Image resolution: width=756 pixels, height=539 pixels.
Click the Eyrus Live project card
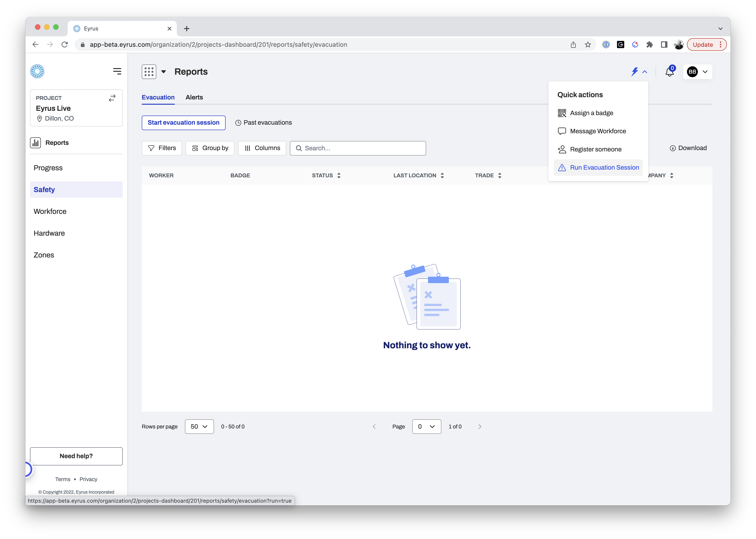(x=76, y=108)
